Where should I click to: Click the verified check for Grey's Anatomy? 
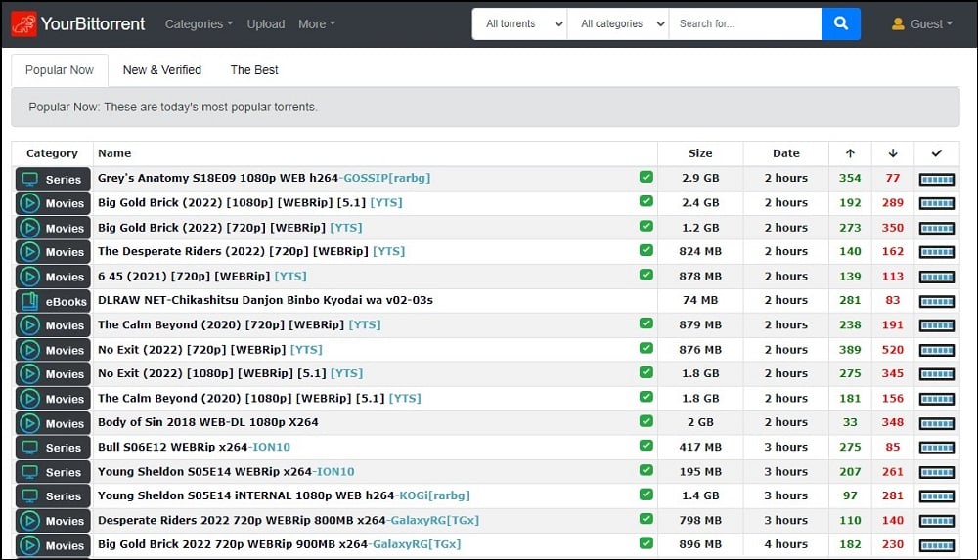tap(646, 177)
